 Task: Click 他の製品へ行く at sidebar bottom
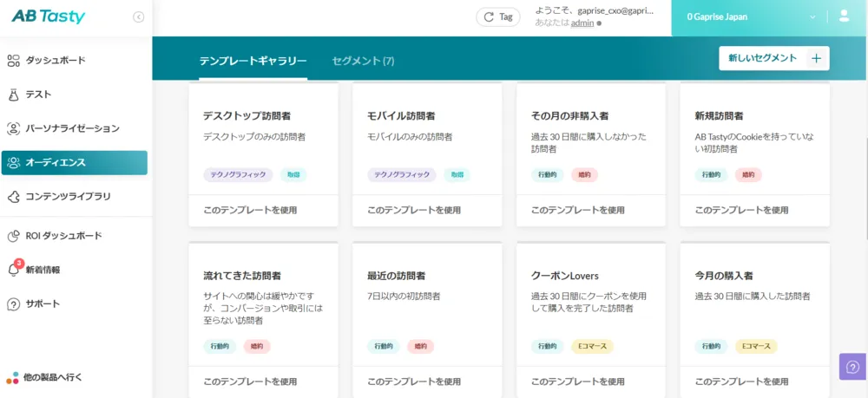click(52, 377)
